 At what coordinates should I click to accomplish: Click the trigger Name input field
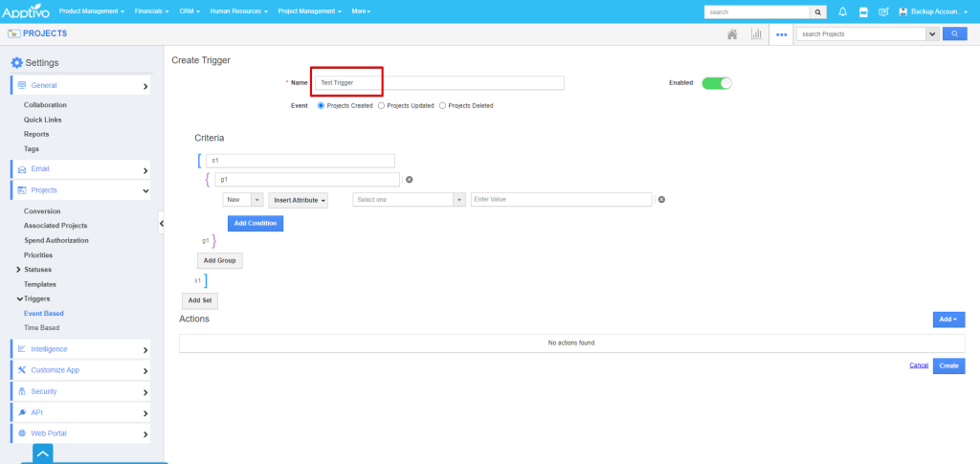pyautogui.click(x=440, y=83)
